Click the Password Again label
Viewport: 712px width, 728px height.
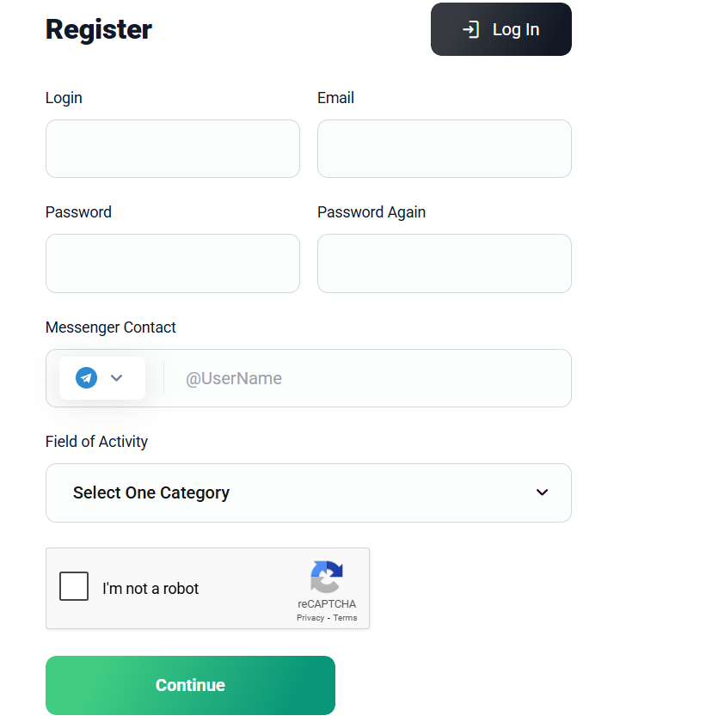pos(371,212)
